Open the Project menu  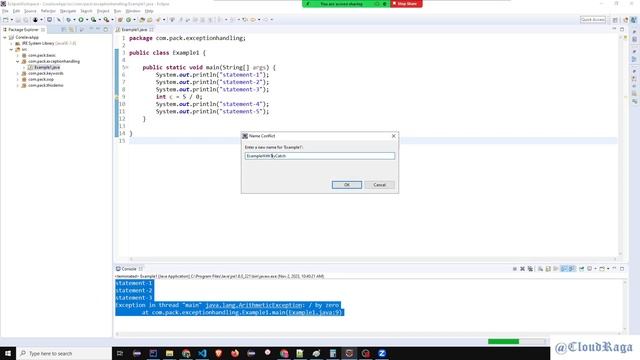tap(103, 11)
